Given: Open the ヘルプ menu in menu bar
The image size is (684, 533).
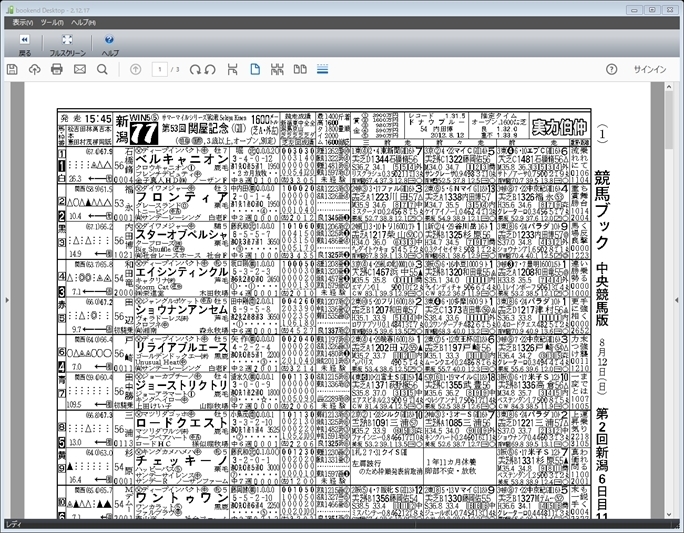Looking at the screenshot, I should pos(85,22).
